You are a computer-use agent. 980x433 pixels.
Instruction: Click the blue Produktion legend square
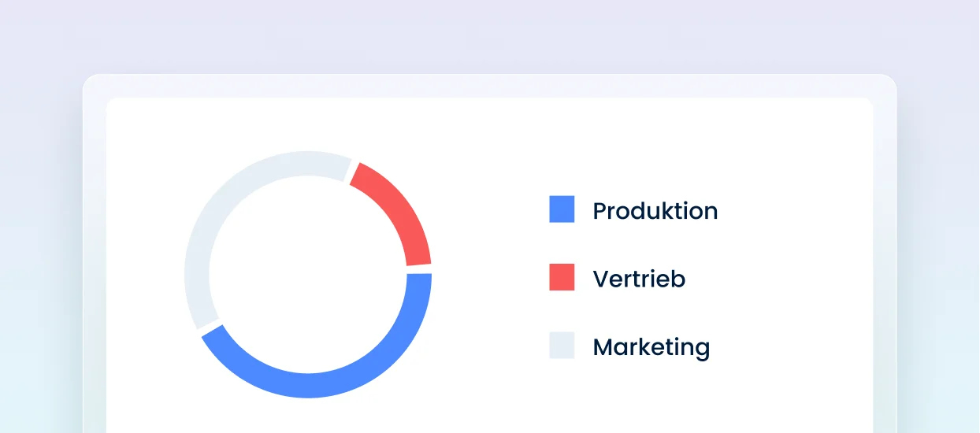(562, 209)
